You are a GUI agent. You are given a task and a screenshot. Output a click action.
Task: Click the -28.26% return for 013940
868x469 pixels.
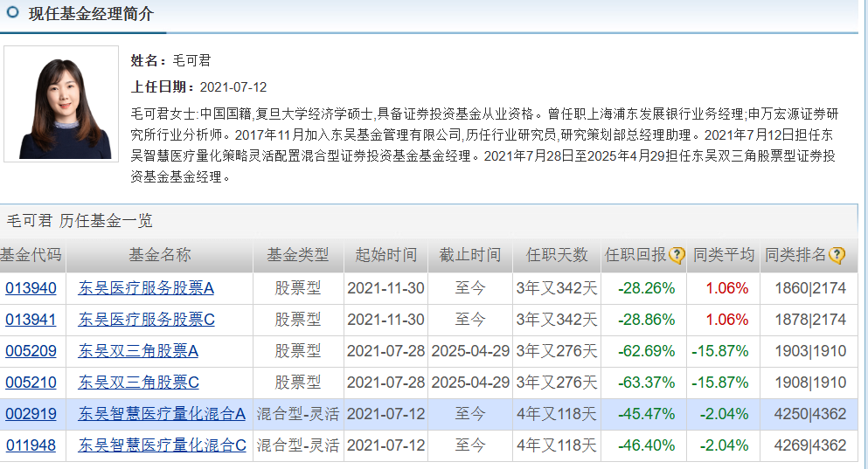pyautogui.click(x=647, y=288)
